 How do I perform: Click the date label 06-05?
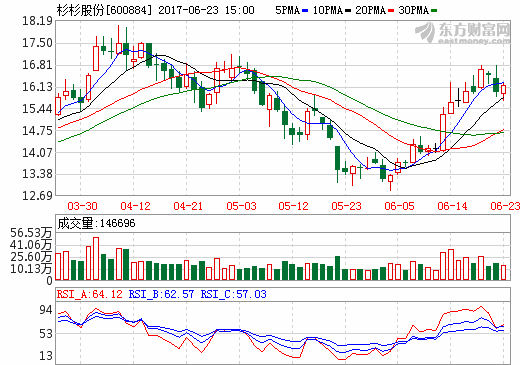[x=399, y=206]
